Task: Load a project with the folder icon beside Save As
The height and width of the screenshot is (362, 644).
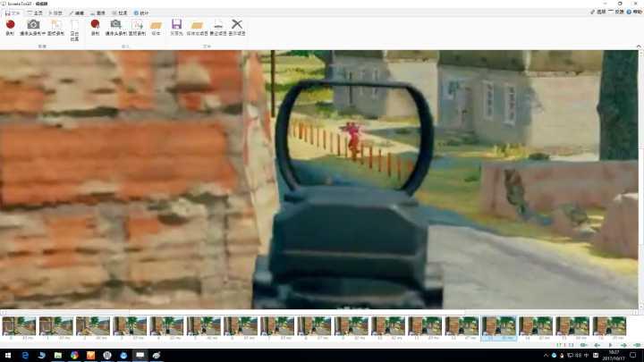Action: [x=197, y=27]
